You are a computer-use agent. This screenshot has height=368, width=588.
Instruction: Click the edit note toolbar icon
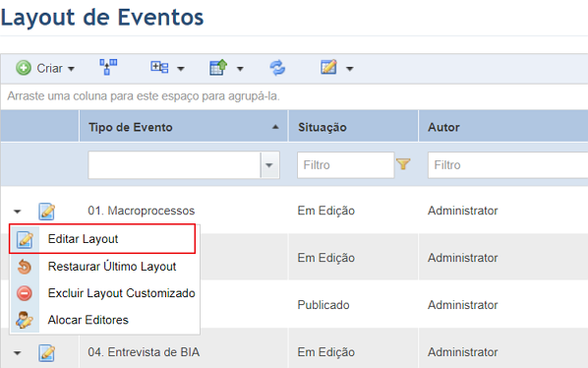click(x=328, y=68)
